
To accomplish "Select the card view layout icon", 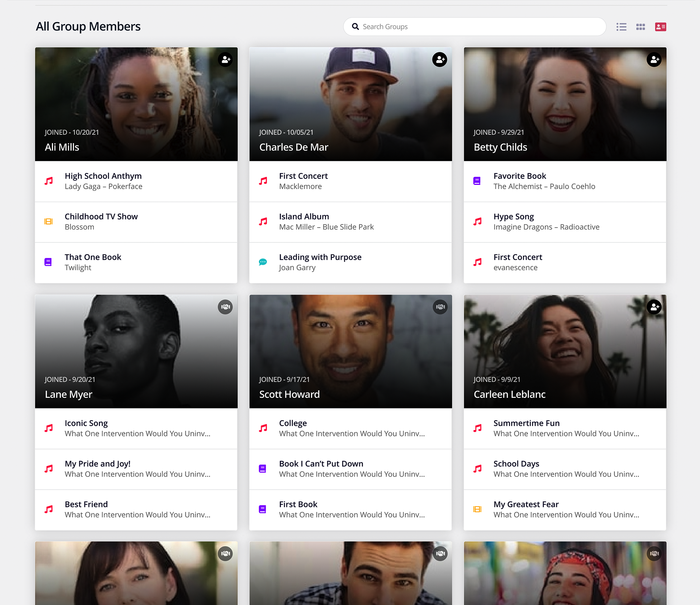I will 661,27.
